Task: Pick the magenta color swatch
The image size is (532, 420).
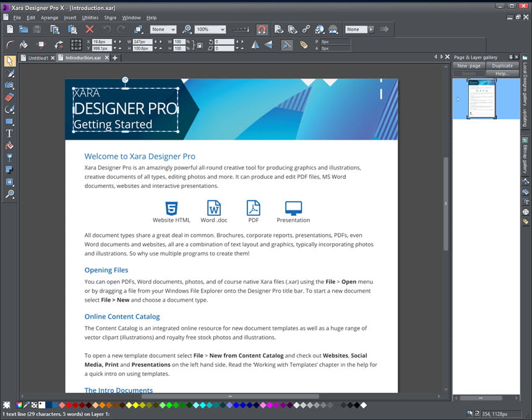Action: [x=269, y=405]
